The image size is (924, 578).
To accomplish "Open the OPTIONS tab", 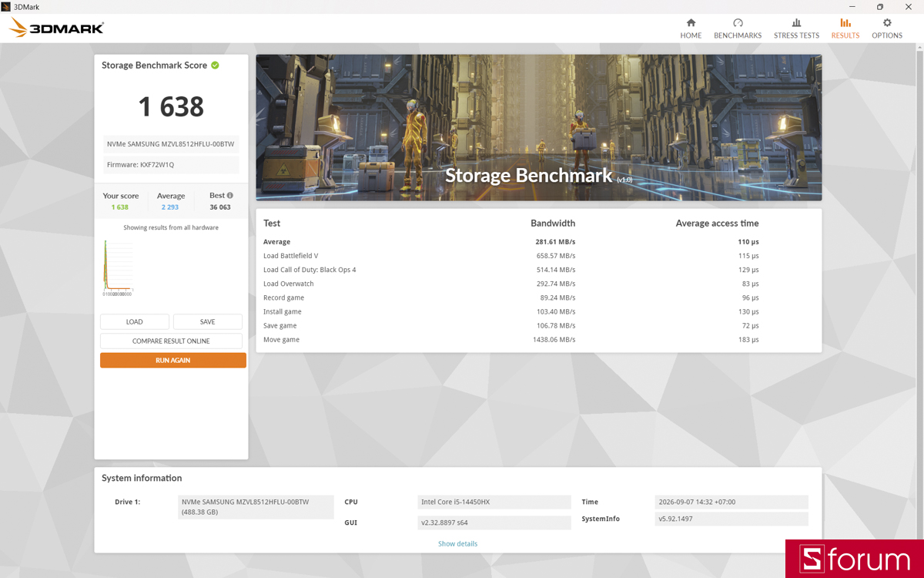I will pos(887,29).
